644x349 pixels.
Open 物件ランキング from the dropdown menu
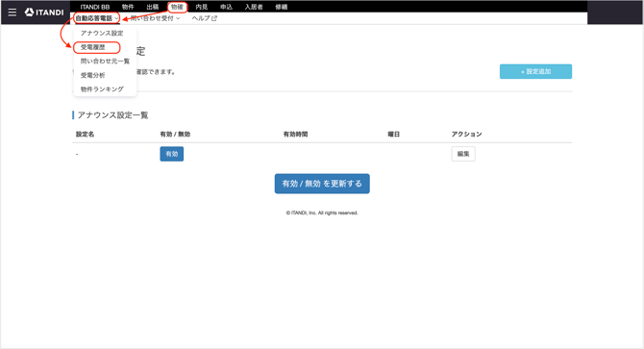click(x=102, y=89)
